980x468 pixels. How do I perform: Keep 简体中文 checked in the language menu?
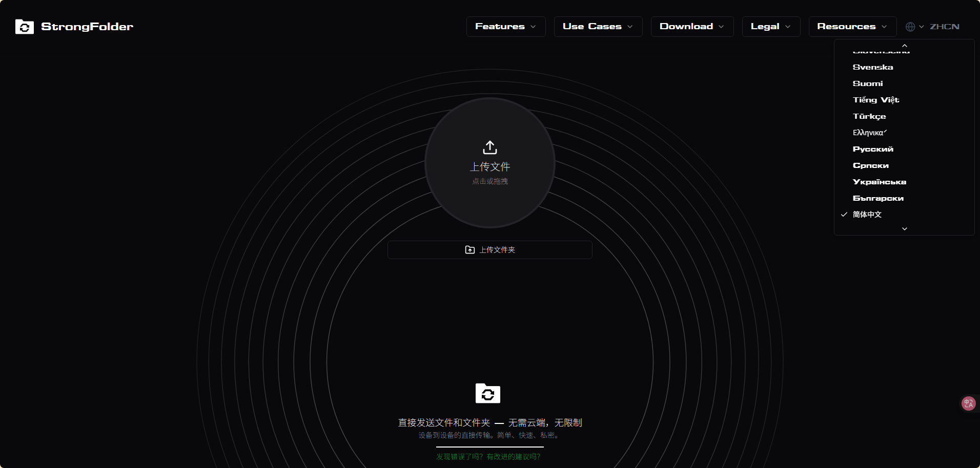coord(866,214)
